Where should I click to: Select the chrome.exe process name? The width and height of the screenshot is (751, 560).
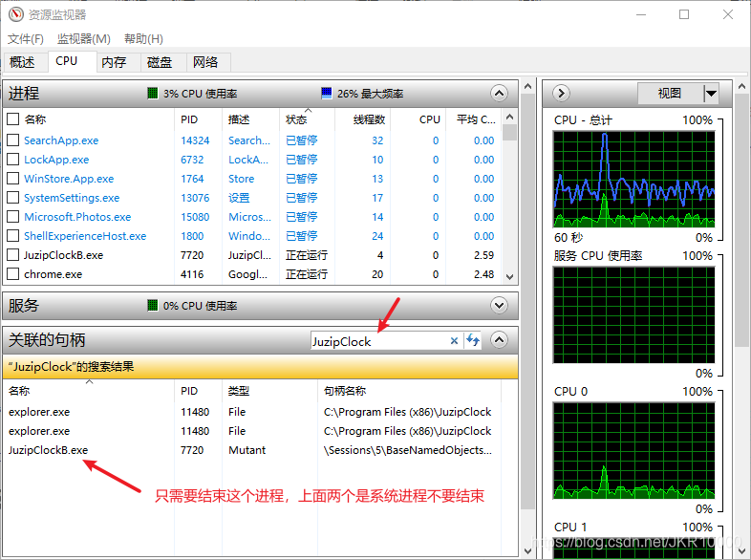pyautogui.click(x=54, y=274)
